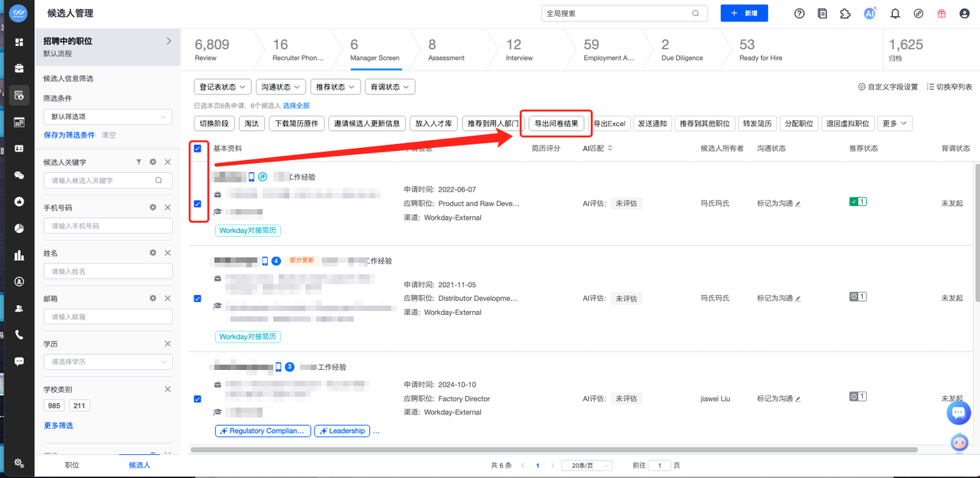Click the 保存为筛选条件 link
This screenshot has height=478, width=980.
click(70, 135)
